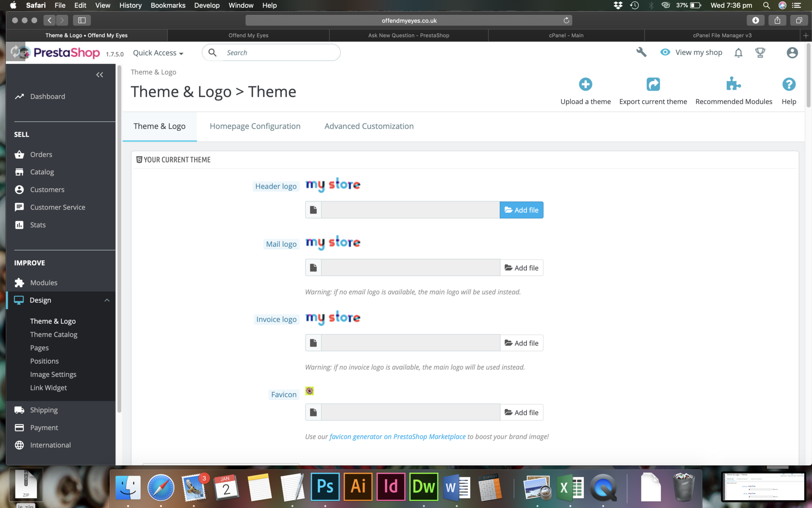
Task: Open favicon generator Marketplace link
Action: click(x=397, y=436)
